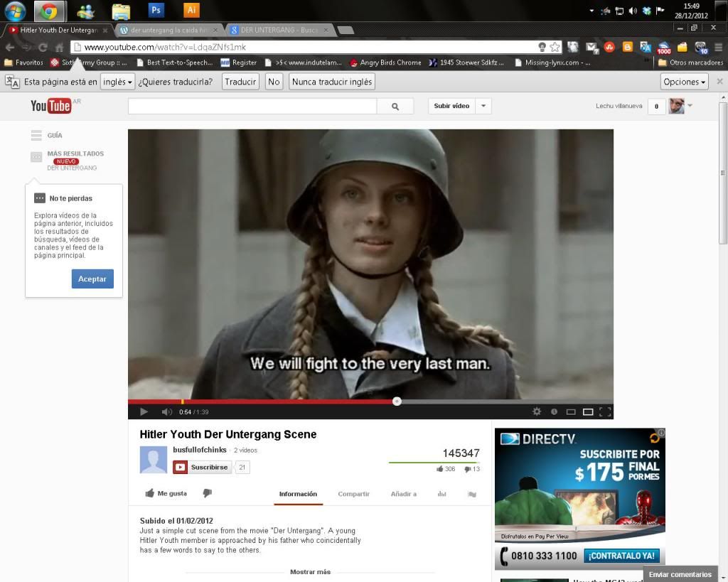Click the Enviar comentarios button

(x=680, y=575)
